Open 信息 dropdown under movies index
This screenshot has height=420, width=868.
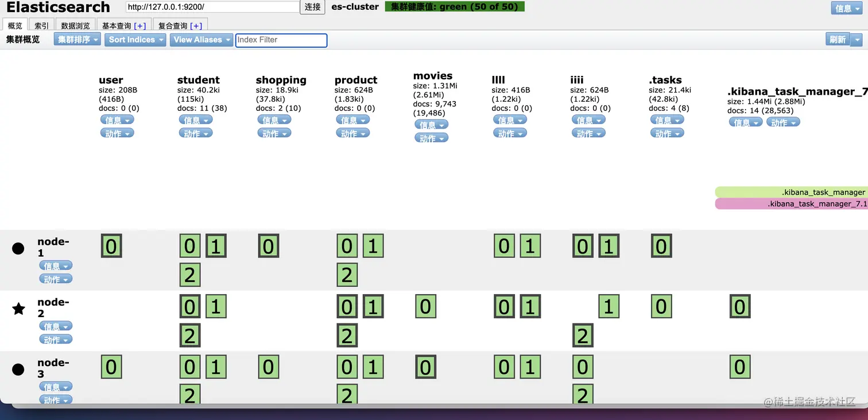coord(432,124)
